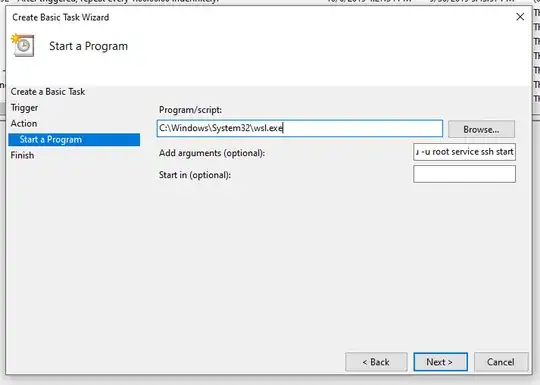Focus the Add arguments field
This screenshot has width=540, height=385.
pos(464,152)
